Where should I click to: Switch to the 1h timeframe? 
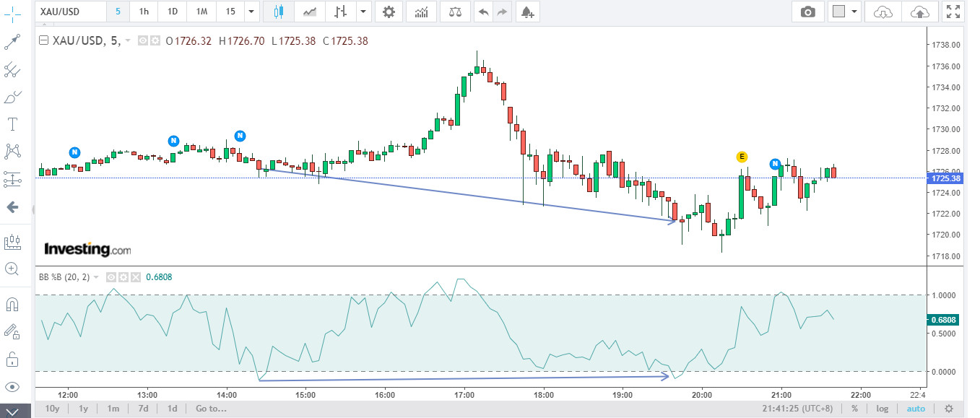(x=144, y=12)
